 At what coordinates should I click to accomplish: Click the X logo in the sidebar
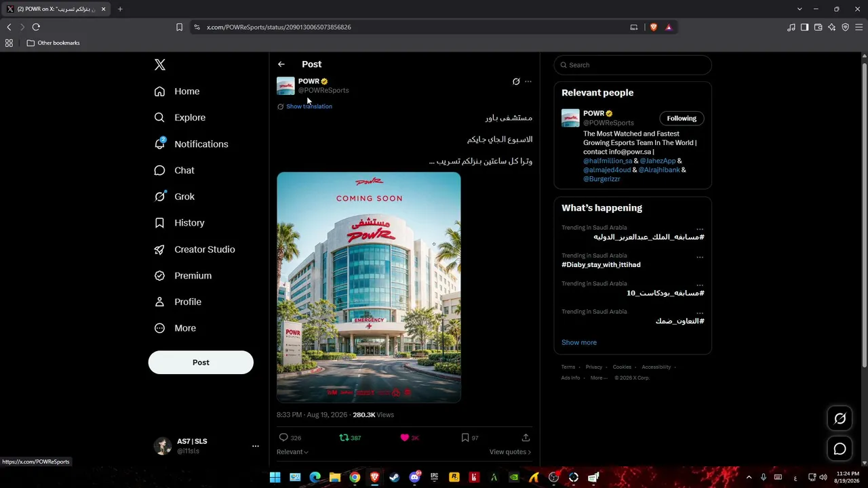[x=160, y=65]
